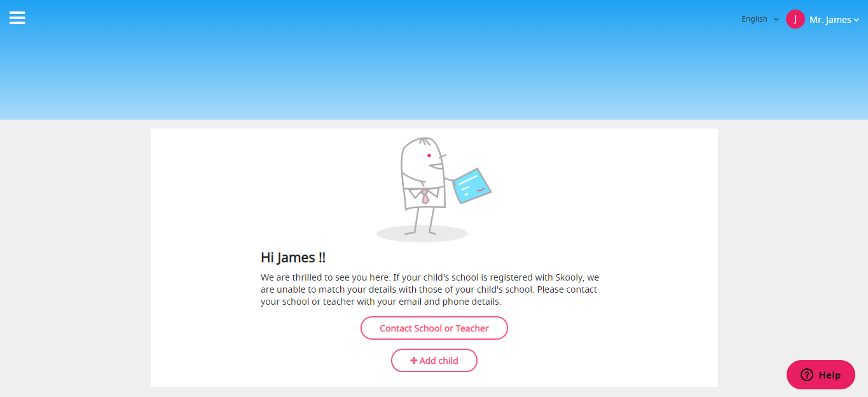Select the Mr. James username text
The height and width of the screenshot is (397, 868).
(830, 20)
